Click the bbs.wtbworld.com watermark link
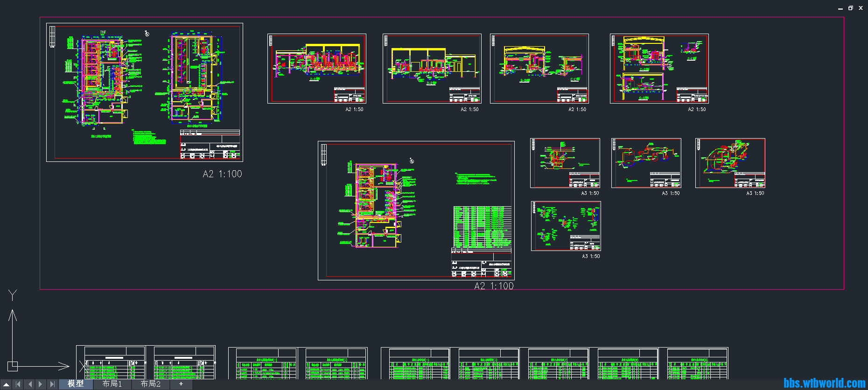 [824, 383]
